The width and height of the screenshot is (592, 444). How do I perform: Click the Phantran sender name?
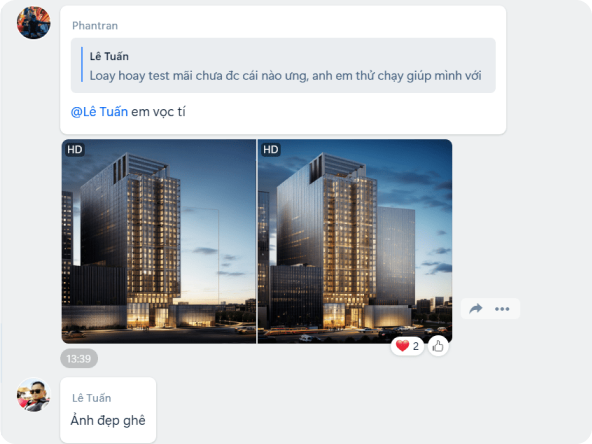click(95, 26)
